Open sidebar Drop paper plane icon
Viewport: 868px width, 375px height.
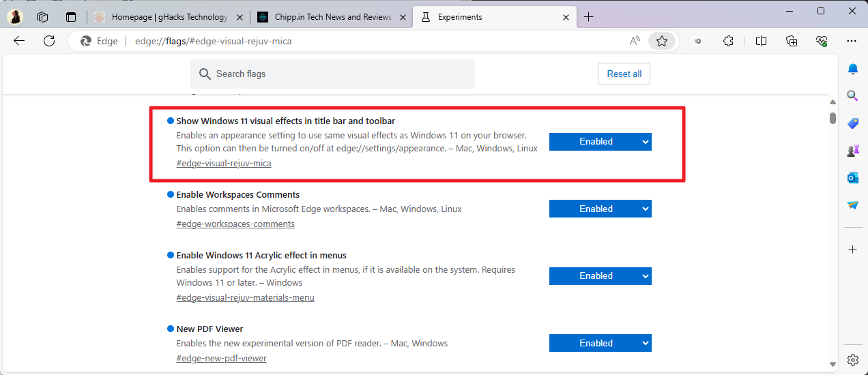tap(852, 205)
